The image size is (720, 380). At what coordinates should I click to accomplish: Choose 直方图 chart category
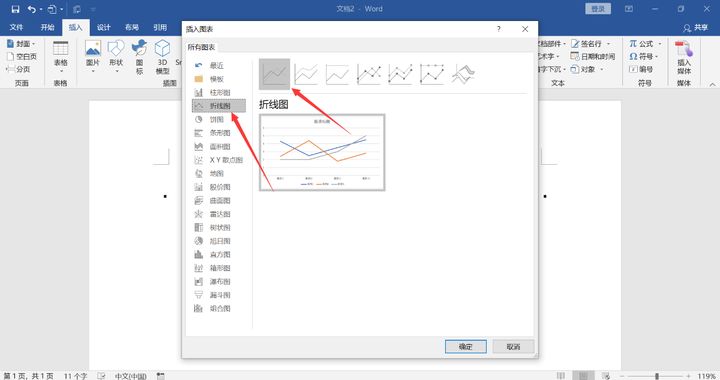[x=219, y=254]
